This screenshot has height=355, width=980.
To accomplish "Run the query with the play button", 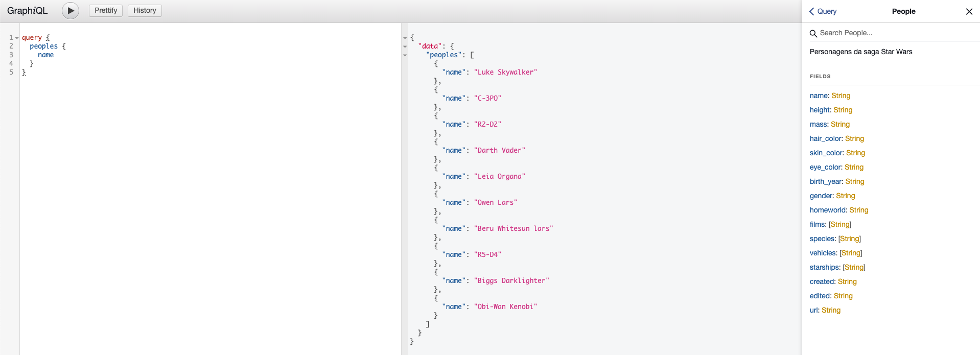I will 71,11.
